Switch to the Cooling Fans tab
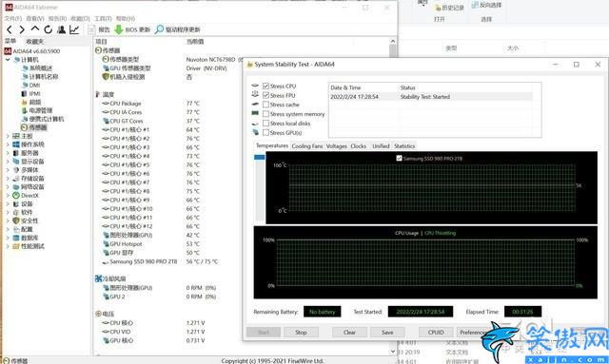Viewport: 609px width, 364px height. [x=307, y=146]
